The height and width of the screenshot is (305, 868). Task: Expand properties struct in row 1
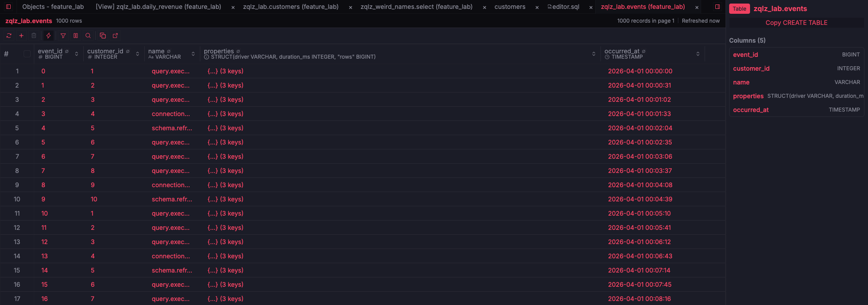tap(225, 71)
